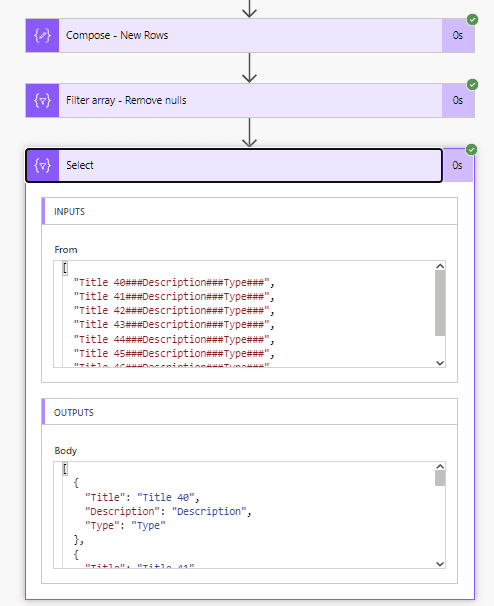The image size is (494, 606).
Task: Click scroll down arrow in From box
Action: click(440, 363)
